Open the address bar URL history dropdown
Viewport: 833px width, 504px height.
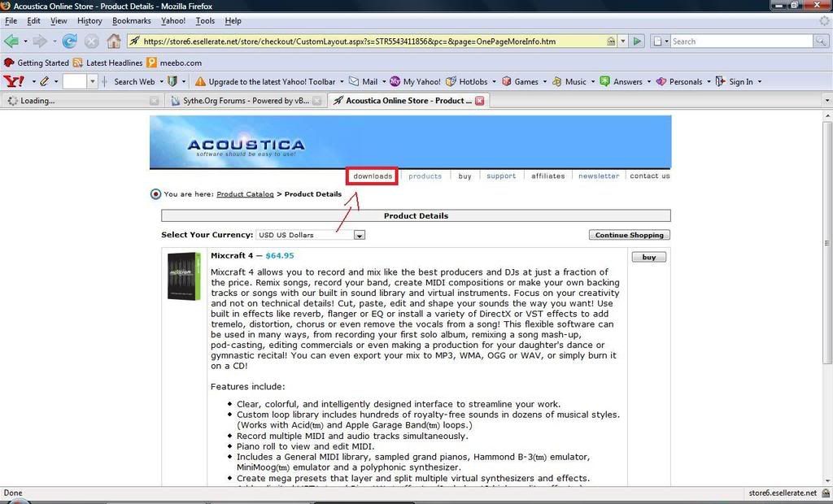click(x=623, y=41)
